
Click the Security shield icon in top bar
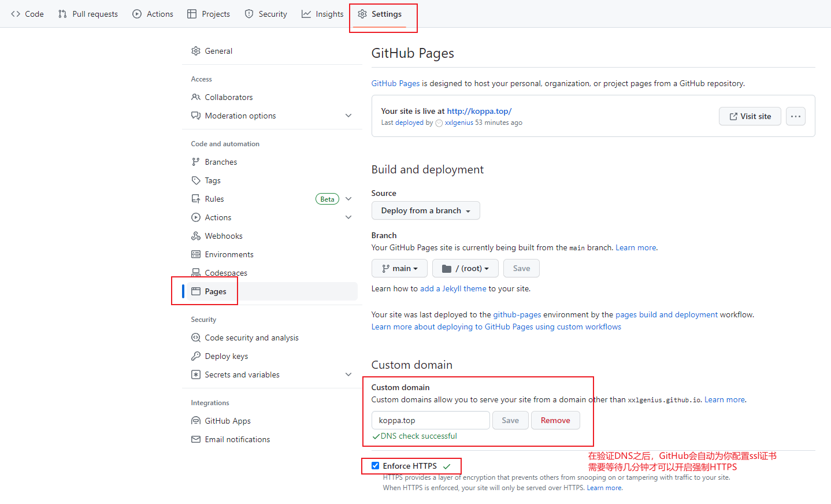click(249, 14)
